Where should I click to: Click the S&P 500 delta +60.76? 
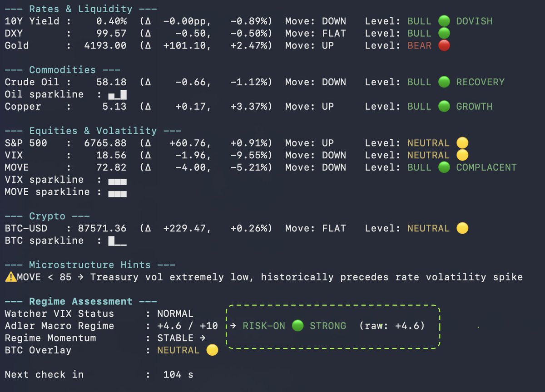[187, 143]
